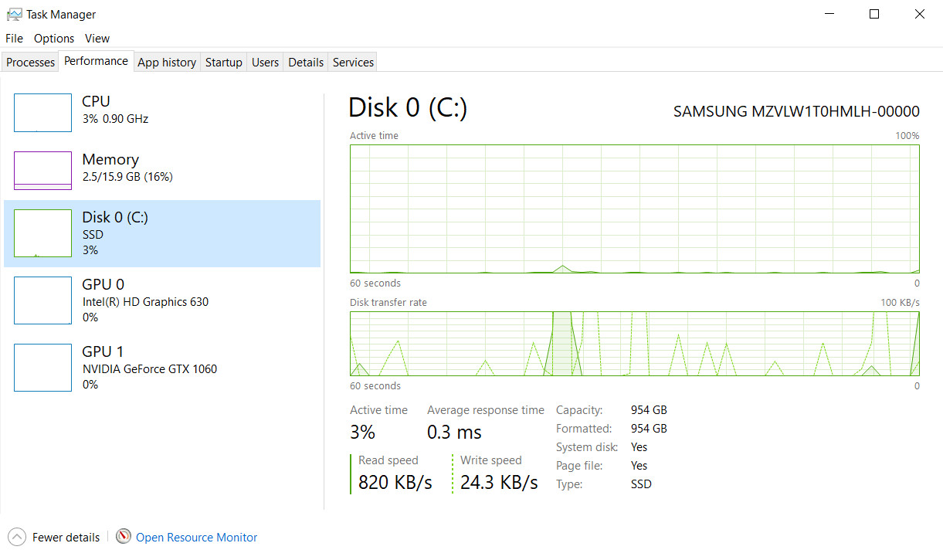The image size is (943, 560).
Task: Open the Options menu
Action: [54, 39]
